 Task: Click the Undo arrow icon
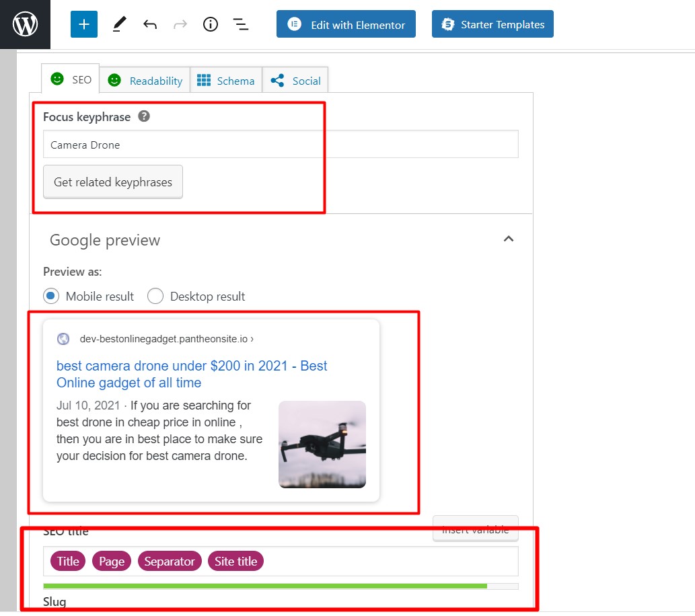point(149,24)
